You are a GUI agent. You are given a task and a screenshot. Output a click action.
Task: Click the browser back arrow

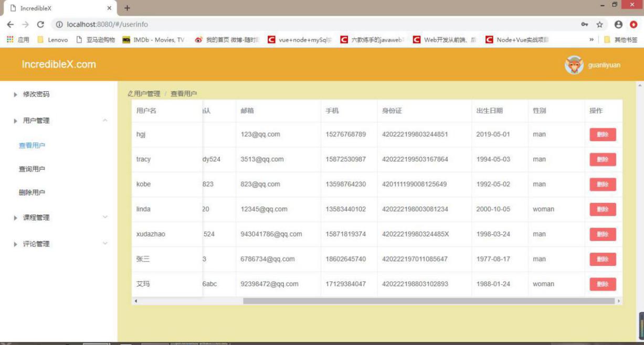click(10, 25)
